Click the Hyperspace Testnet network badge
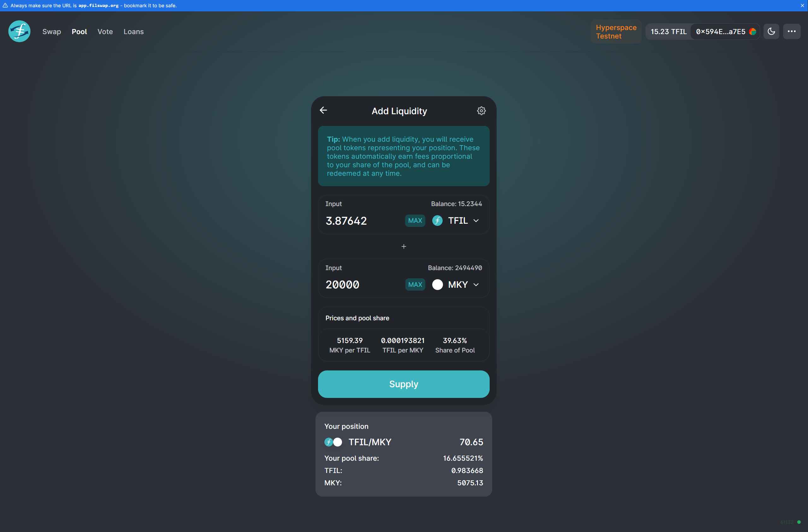808x532 pixels. pos(616,32)
